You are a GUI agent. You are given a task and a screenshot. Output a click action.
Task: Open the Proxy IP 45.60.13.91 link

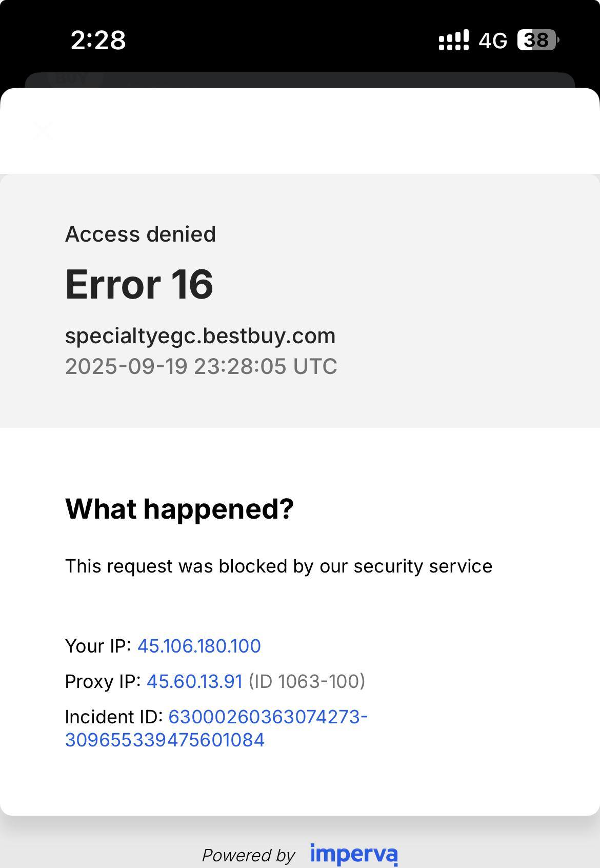pyautogui.click(x=194, y=681)
